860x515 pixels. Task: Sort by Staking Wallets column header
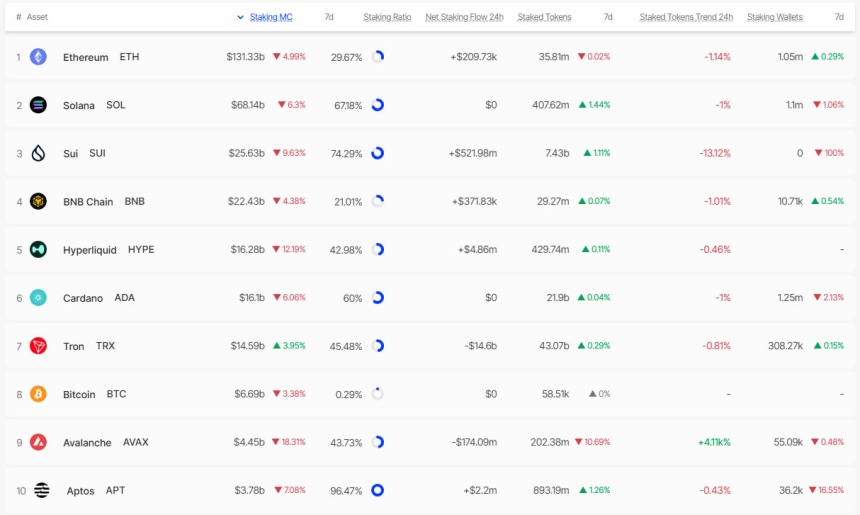[774, 17]
